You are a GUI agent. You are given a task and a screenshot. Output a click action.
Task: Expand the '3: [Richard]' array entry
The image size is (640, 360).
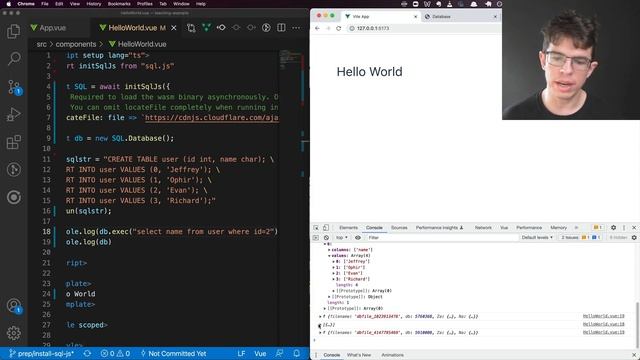tap(334, 279)
